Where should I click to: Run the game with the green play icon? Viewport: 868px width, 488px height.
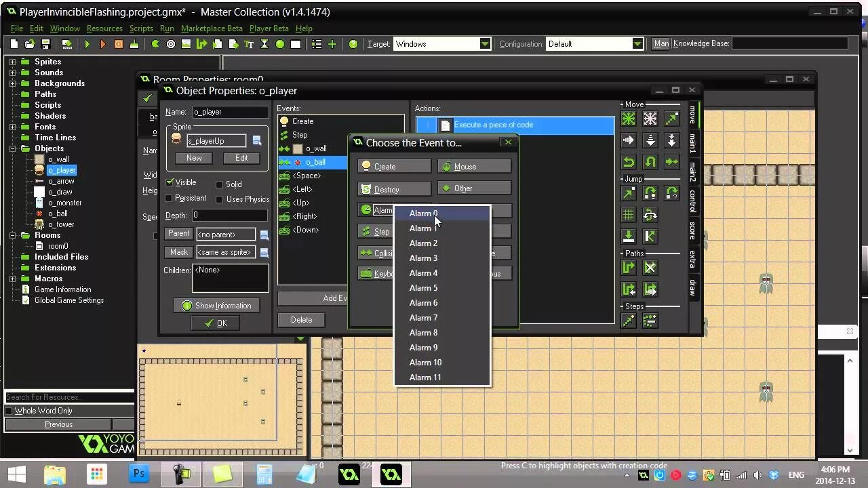[x=87, y=44]
